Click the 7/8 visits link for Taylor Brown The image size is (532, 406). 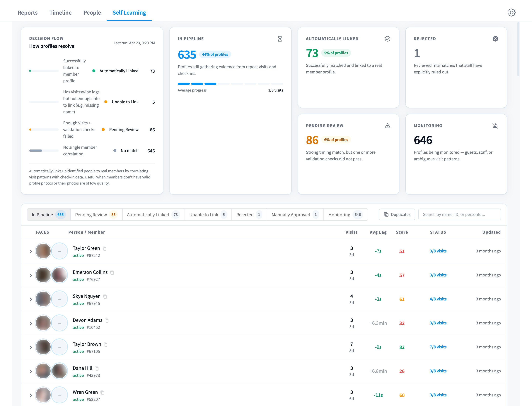pos(438,347)
